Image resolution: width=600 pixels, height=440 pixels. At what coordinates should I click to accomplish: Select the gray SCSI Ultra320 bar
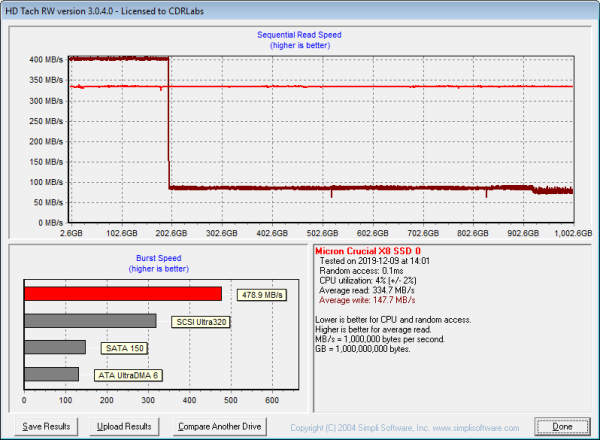90,321
